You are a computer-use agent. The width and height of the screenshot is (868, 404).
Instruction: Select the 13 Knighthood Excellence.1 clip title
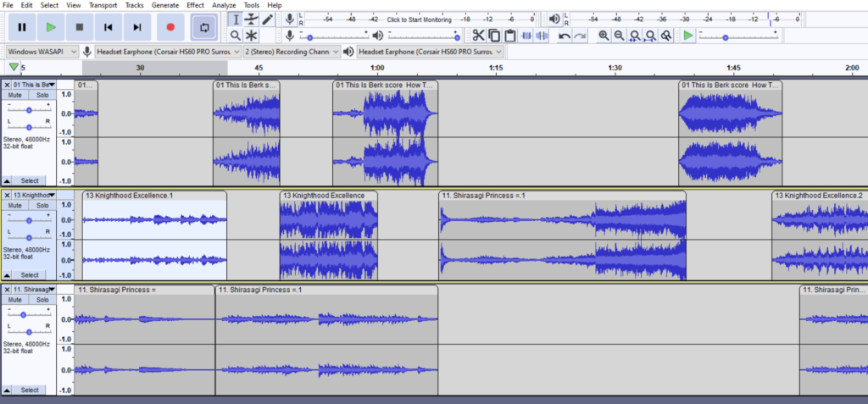click(130, 196)
